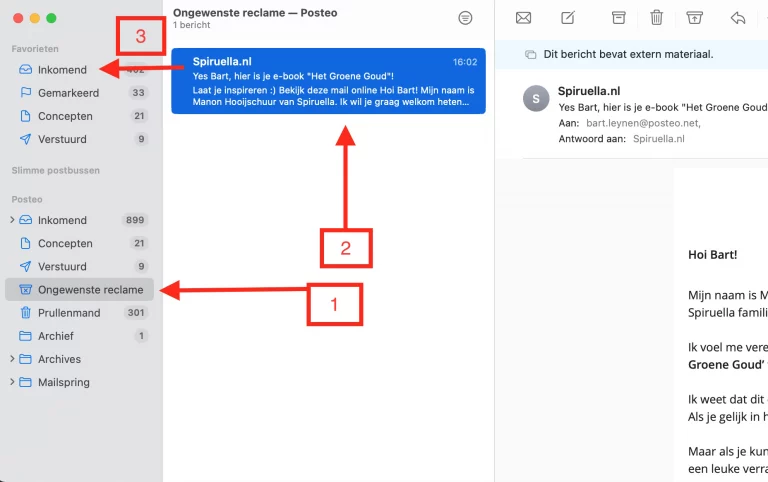Image resolution: width=768 pixels, height=482 pixels.
Task: Click the "Hoi Bart!" greeting in message
Action: click(712, 255)
